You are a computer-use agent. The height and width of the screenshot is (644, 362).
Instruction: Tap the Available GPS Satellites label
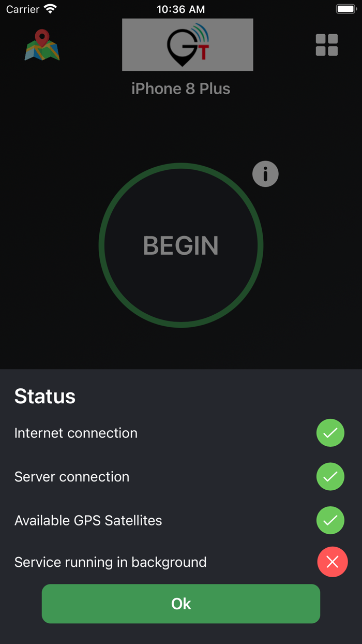pos(88,520)
